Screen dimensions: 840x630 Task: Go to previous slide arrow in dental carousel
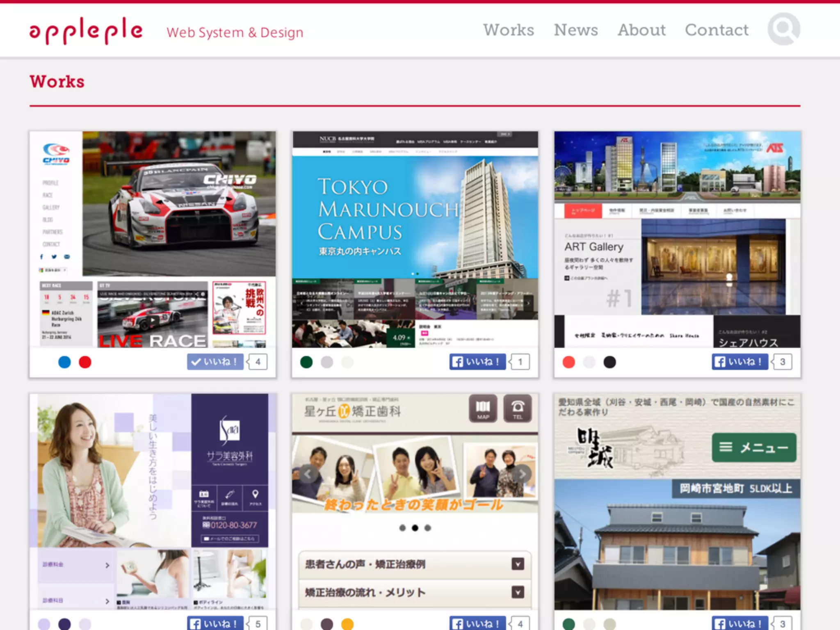(308, 474)
